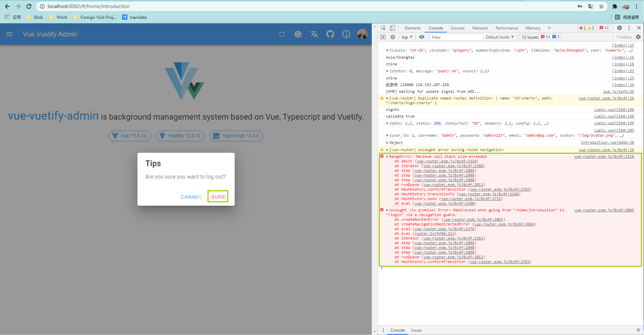Open the Login.vue?15b0:186 source link
644x335 pixels.
pos(614,109)
